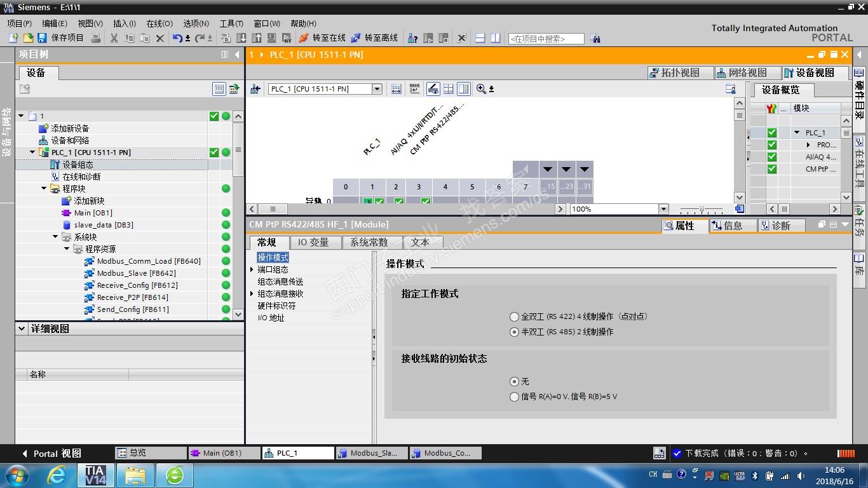Click the switch-to-network-view icon beside device selector
The width and height of the screenshot is (868, 488).
(x=255, y=89)
